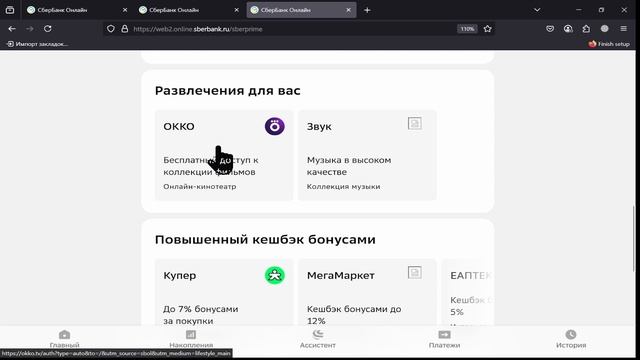The image size is (640, 360).
Task: Click the Повышенный кешбэк бонусами heading
Action: pyautogui.click(x=265, y=240)
